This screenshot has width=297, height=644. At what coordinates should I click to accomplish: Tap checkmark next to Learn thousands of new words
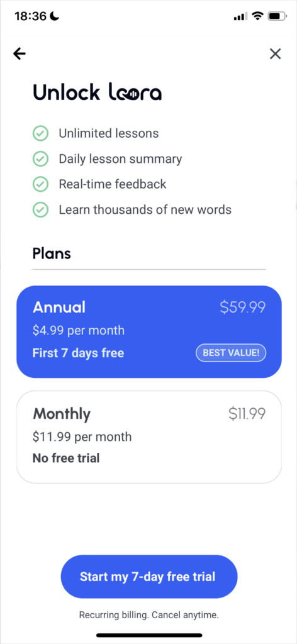40,210
